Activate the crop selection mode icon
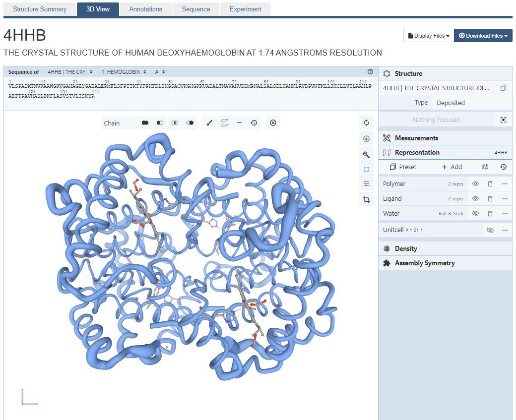 (367, 199)
